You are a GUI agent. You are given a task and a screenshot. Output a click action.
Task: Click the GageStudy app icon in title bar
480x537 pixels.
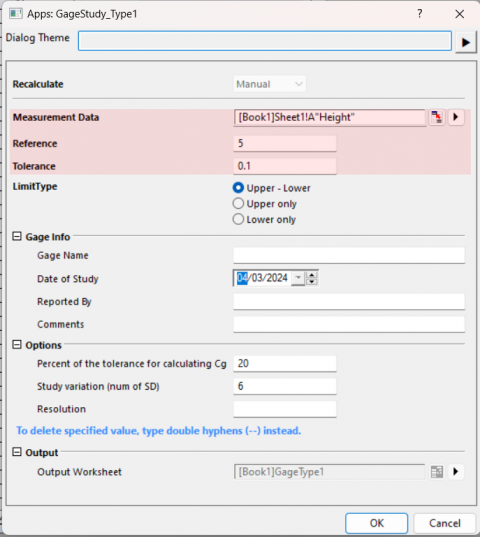pos(16,14)
